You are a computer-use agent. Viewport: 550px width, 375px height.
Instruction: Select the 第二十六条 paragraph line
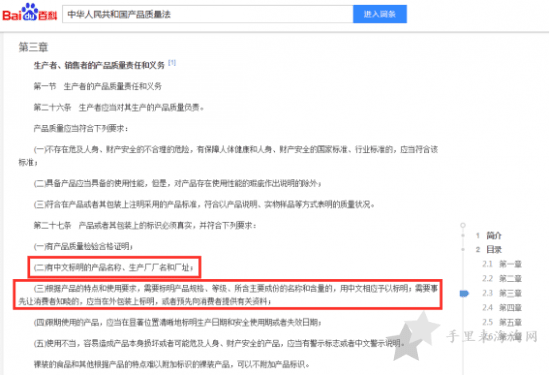[119, 107]
